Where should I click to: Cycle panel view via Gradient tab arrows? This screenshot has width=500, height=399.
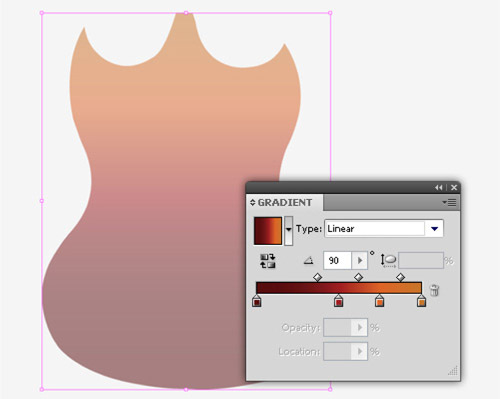pos(252,202)
